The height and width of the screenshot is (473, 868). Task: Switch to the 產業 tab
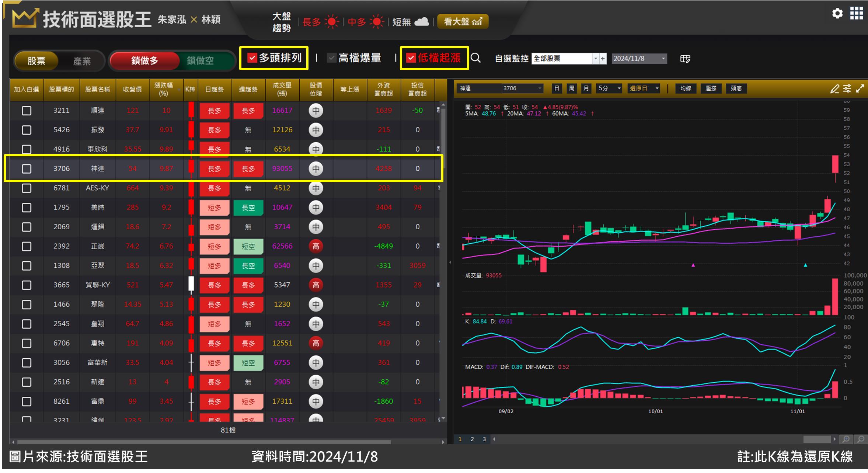(x=81, y=61)
